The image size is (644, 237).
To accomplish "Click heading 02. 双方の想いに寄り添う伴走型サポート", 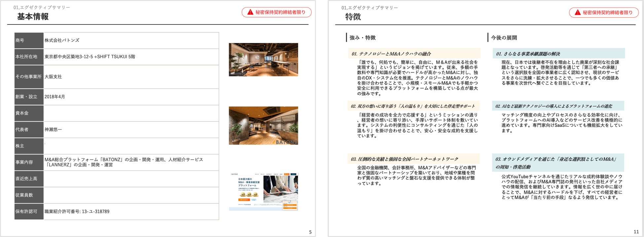I will [x=413, y=106].
